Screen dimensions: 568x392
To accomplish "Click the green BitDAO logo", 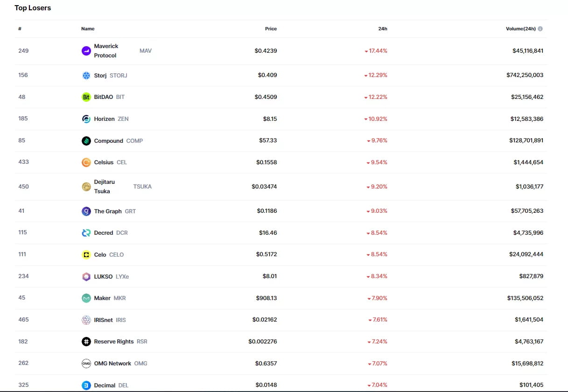I will click(86, 97).
